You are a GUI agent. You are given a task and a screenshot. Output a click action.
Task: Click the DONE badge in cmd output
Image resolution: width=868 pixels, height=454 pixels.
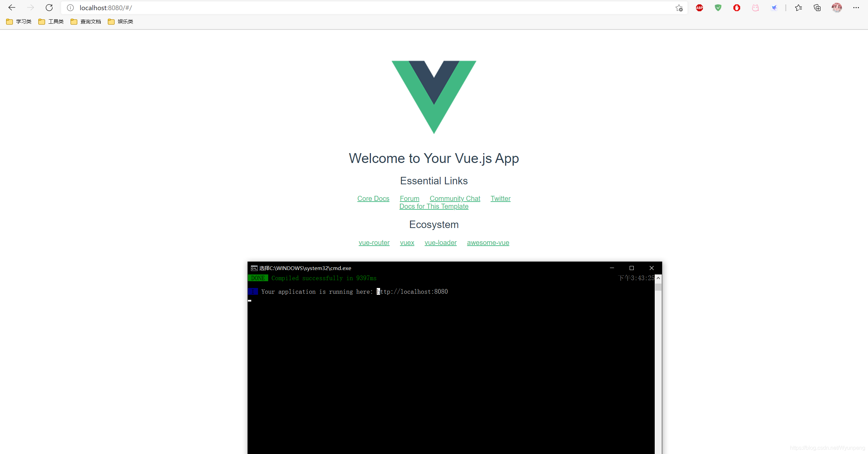tap(258, 278)
